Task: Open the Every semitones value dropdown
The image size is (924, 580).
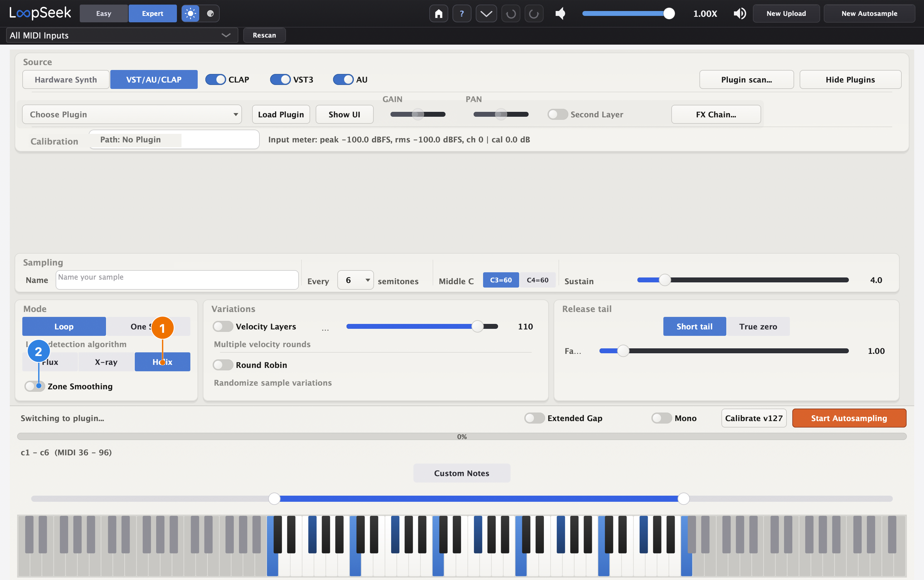Action: [356, 280]
